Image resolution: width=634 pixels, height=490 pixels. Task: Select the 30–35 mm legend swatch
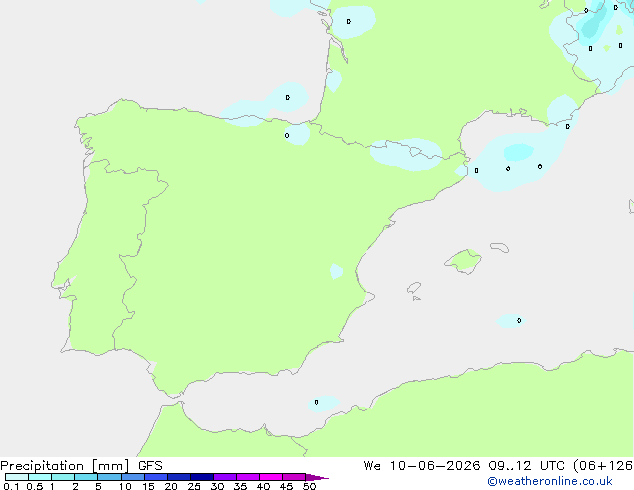pos(225,477)
